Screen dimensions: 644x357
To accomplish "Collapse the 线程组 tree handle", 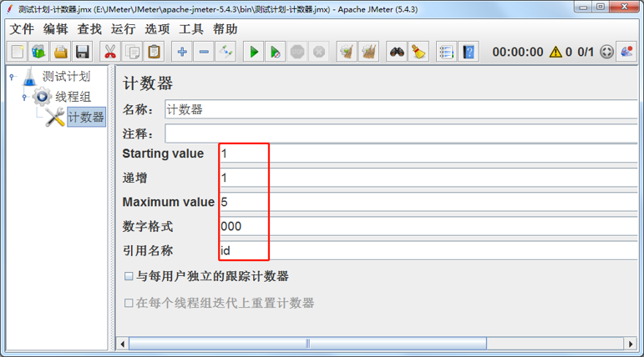I will [25, 98].
